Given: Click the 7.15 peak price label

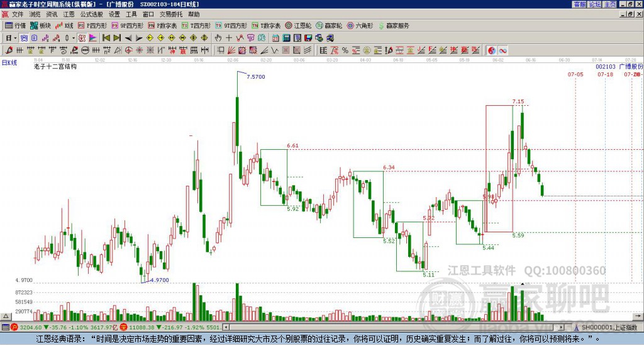Looking at the screenshot, I should pyautogui.click(x=518, y=101).
